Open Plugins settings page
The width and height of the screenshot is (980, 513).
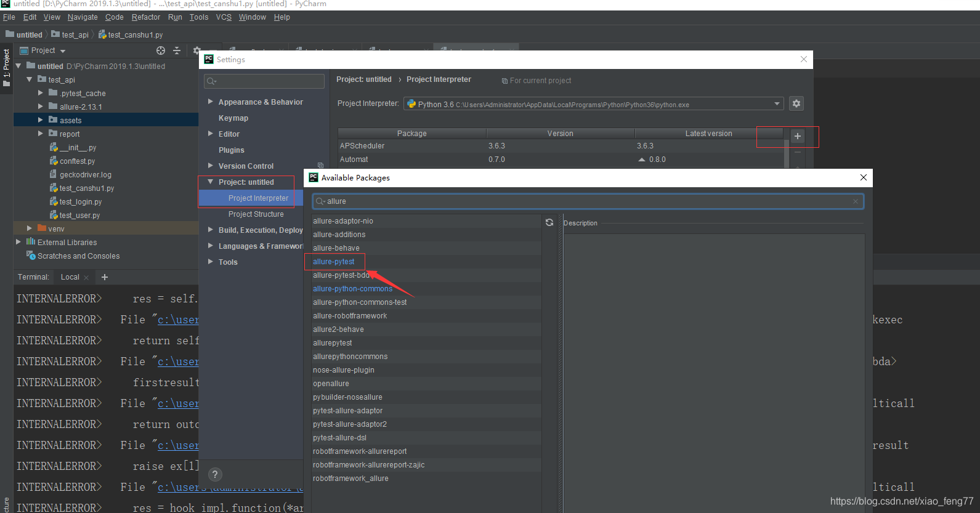click(232, 150)
